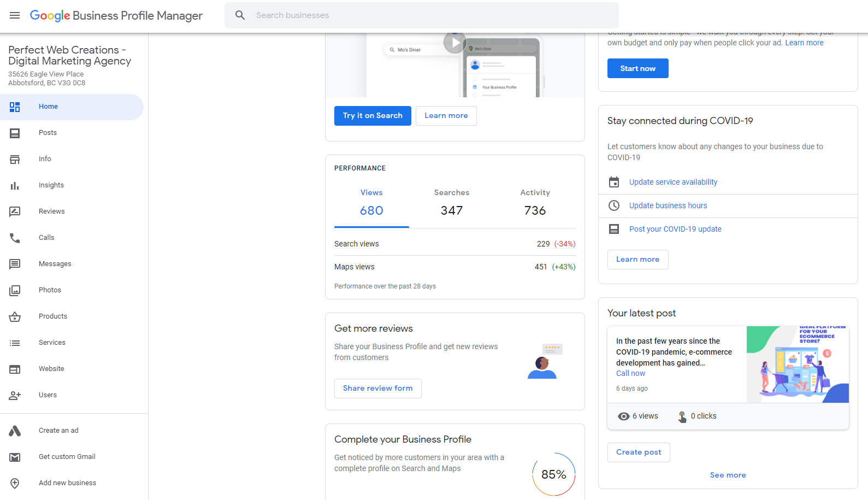Click the add new business pin icon
868x500 pixels.
click(15, 484)
